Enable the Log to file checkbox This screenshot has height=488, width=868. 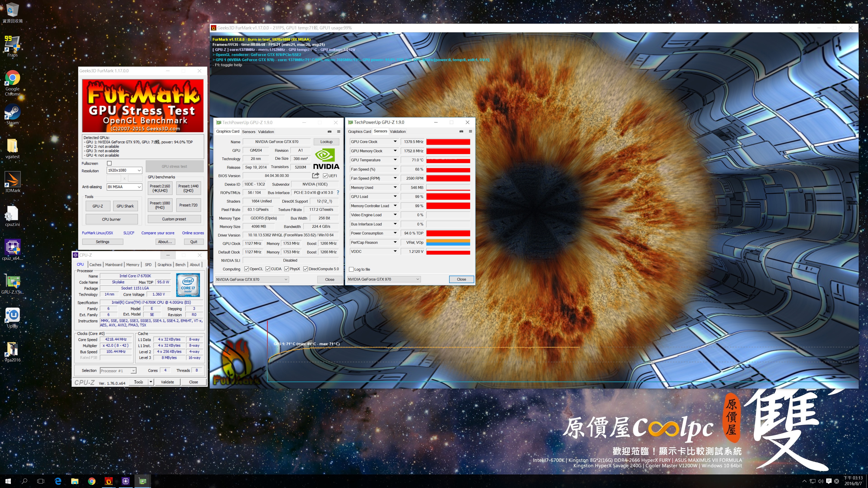(351, 270)
